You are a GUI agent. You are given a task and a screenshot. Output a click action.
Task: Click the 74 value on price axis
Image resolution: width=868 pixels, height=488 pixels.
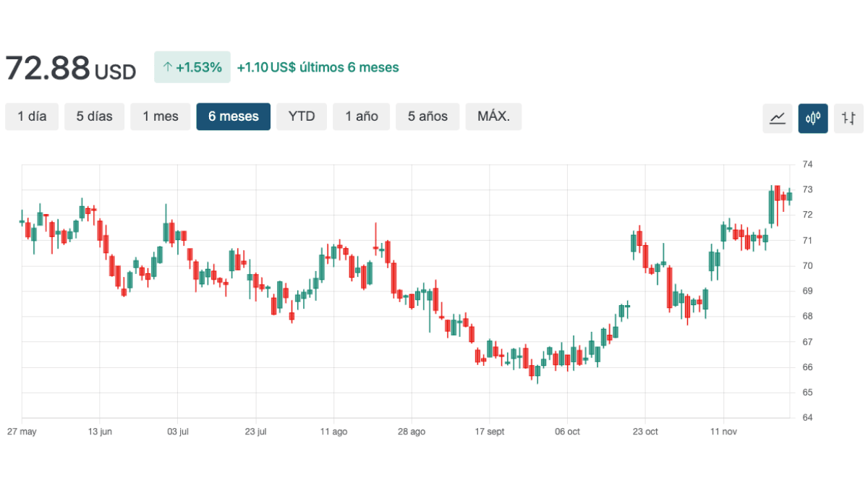click(807, 165)
